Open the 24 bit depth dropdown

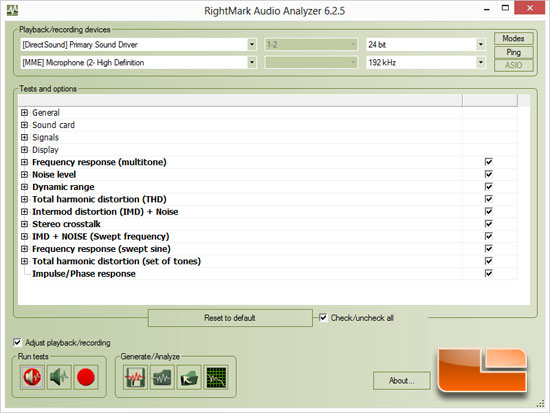click(481, 45)
